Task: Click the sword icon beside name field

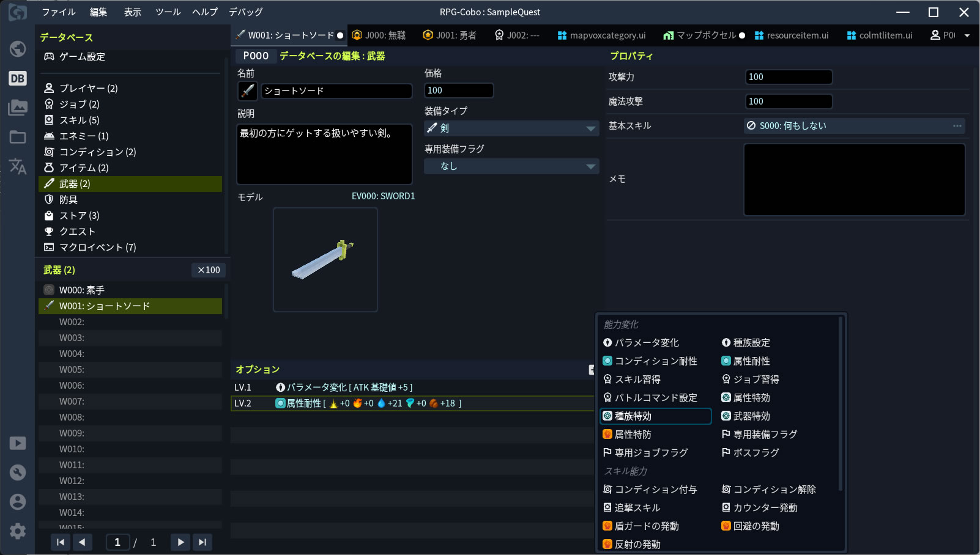Action: 248,91
